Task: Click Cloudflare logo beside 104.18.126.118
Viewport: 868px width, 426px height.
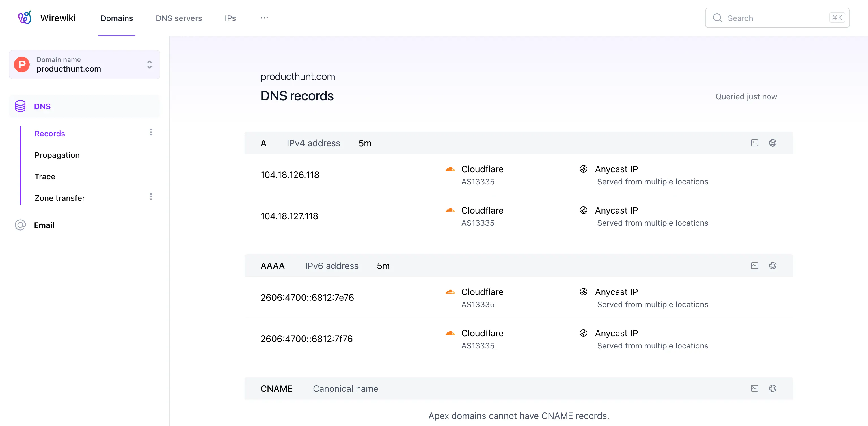Action: click(x=450, y=169)
